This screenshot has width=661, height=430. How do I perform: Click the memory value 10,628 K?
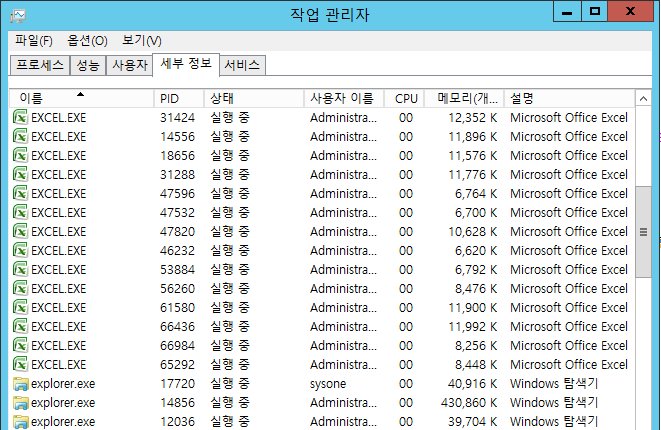[473, 231]
